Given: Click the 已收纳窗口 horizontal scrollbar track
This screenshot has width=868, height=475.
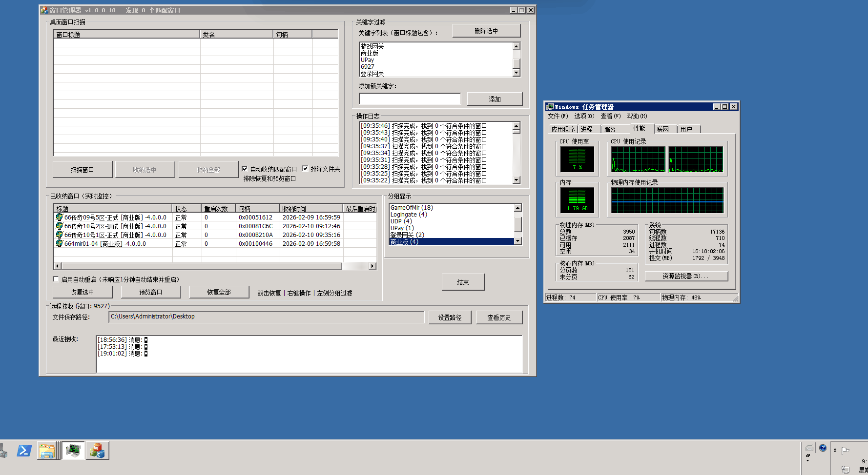Looking at the screenshot, I should (356, 266).
